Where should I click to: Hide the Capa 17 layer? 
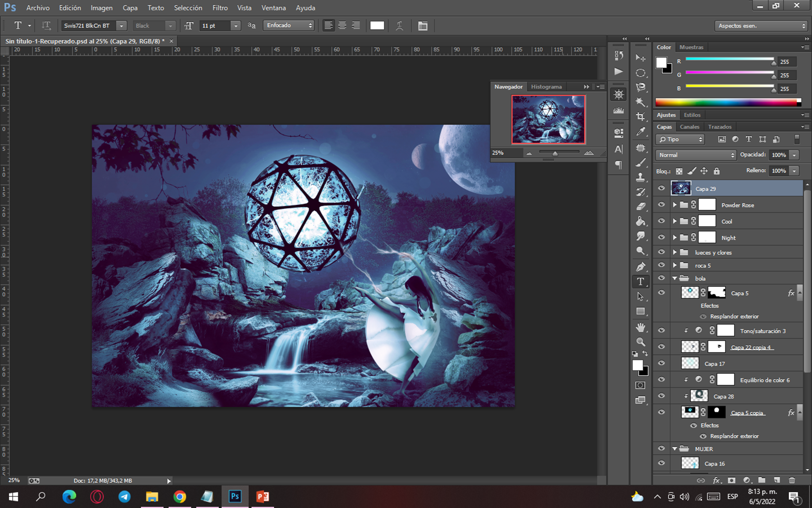point(661,363)
